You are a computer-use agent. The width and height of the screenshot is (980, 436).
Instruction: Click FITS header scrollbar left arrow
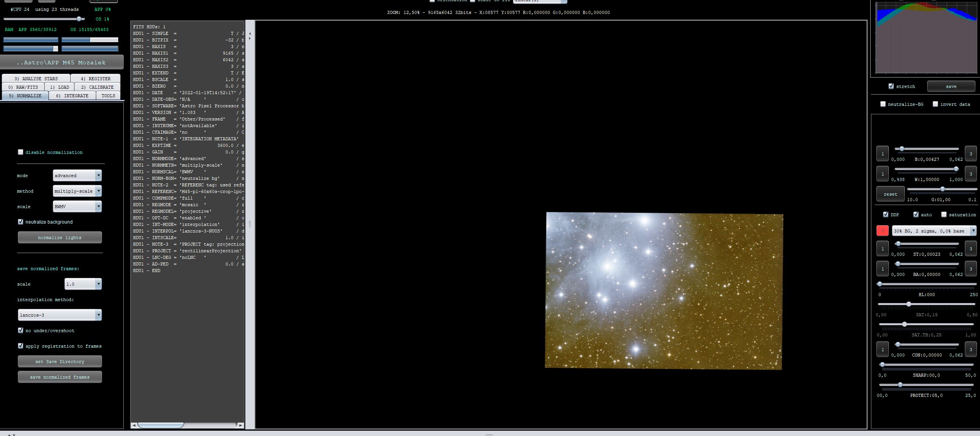(x=134, y=426)
